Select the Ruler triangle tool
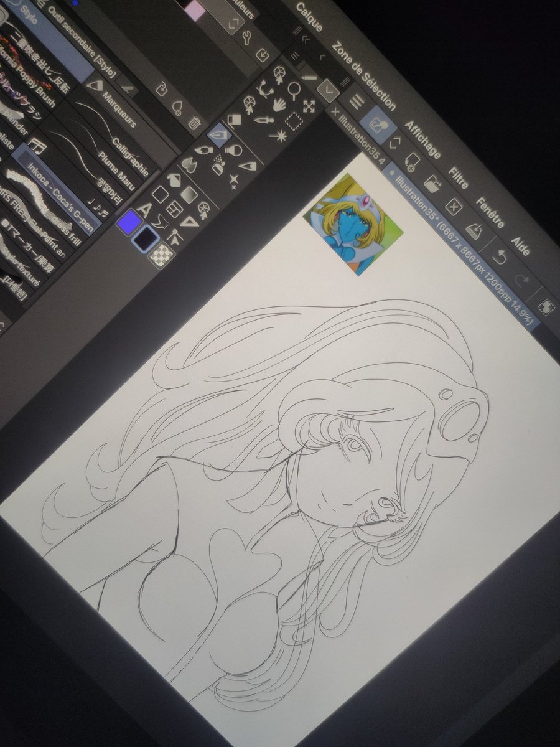560x747 pixels. click(189, 223)
